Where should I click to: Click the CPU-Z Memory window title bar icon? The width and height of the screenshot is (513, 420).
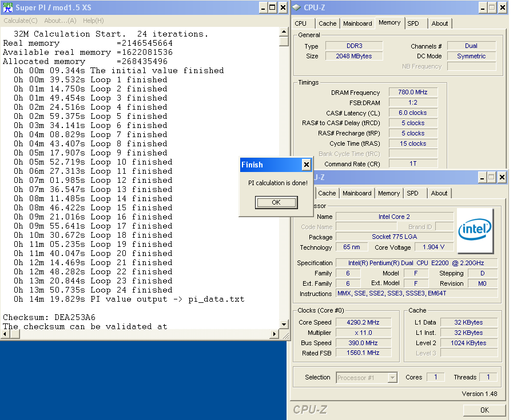tap(296, 7)
